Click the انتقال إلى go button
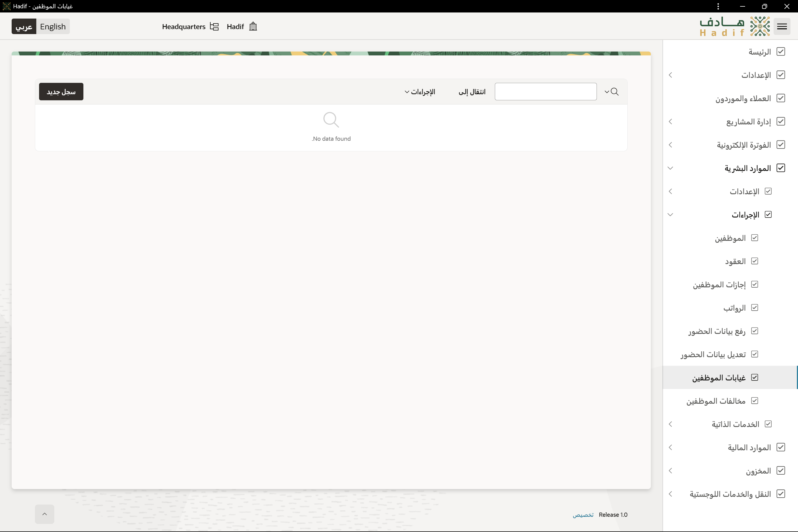This screenshot has height=532, width=798. pyautogui.click(x=472, y=92)
